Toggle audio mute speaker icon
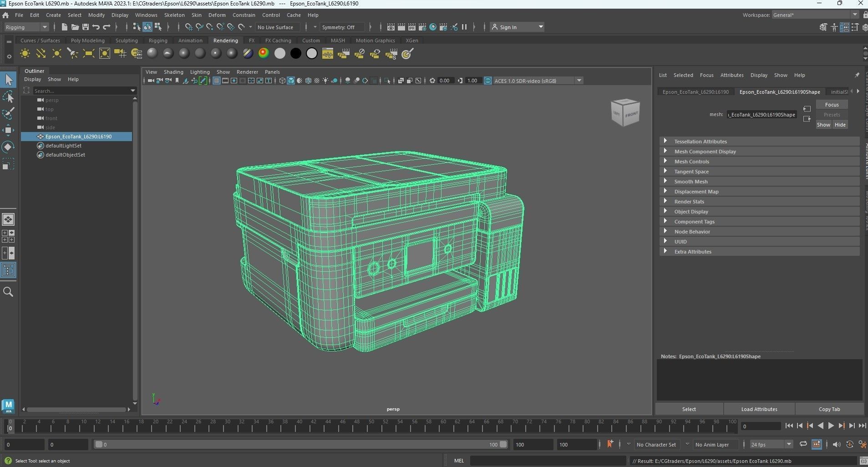Viewport: 868px width, 467px height. tap(836, 444)
